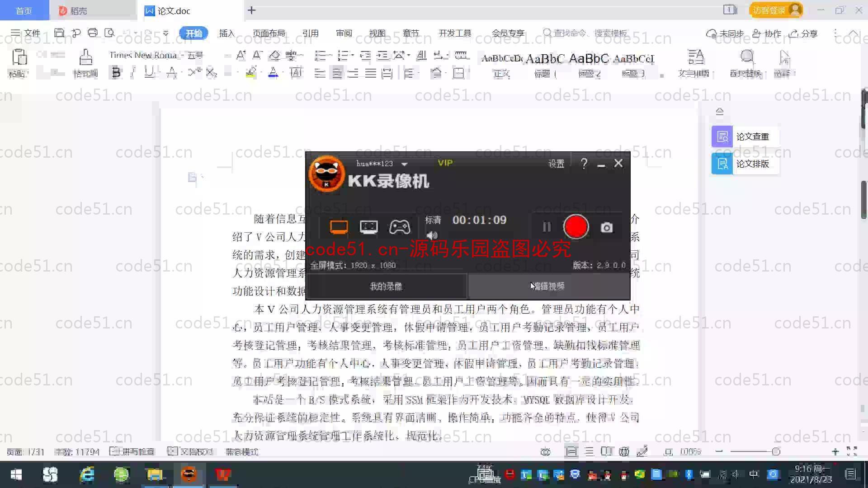Open the quick access toolbar dropdown arrow
This screenshot has width=868, height=488.
[165, 33]
